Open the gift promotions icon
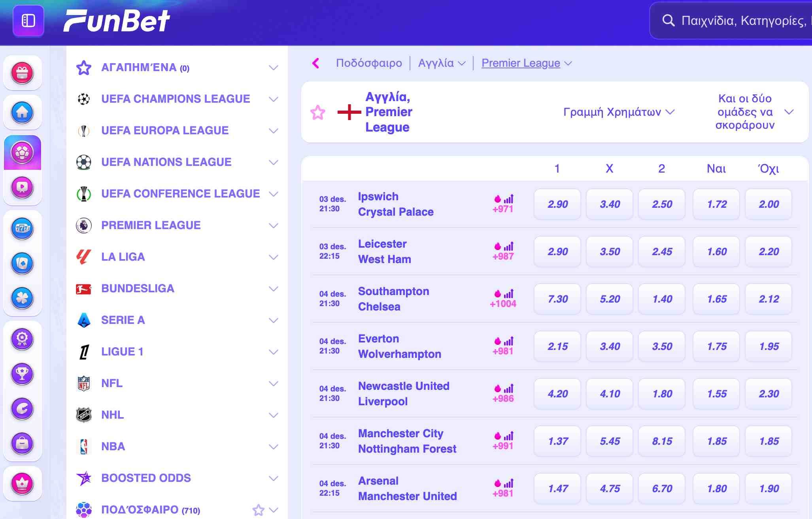Viewport: 812px width, 519px height. 23,73
